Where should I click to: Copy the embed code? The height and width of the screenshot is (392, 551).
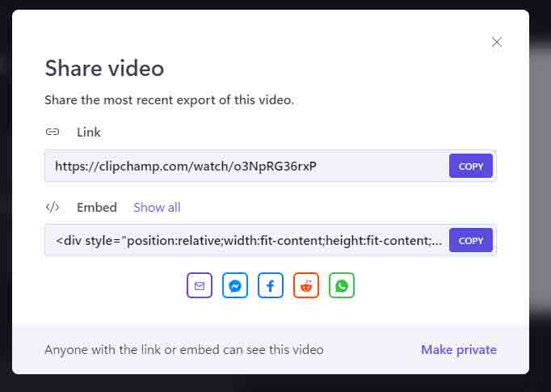pyautogui.click(x=471, y=241)
